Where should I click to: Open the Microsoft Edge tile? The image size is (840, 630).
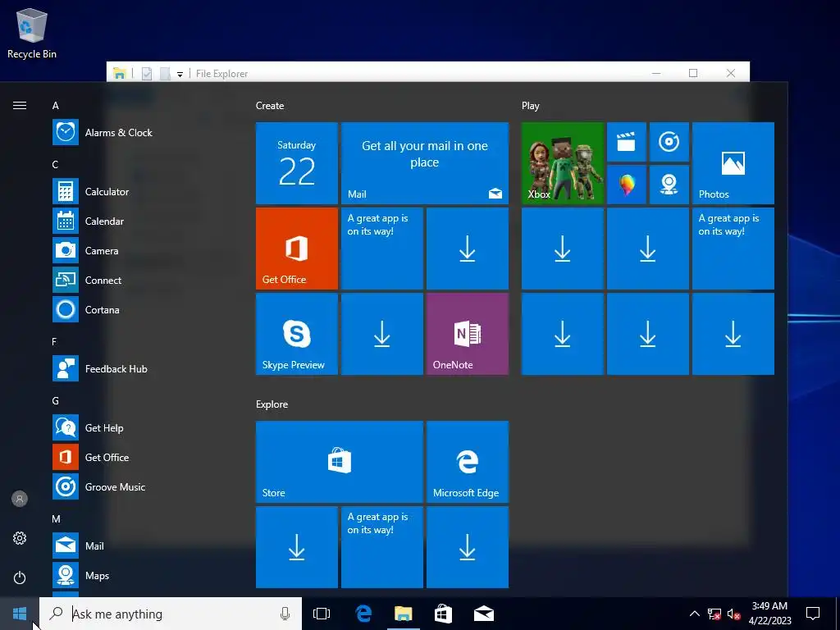tap(467, 462)
